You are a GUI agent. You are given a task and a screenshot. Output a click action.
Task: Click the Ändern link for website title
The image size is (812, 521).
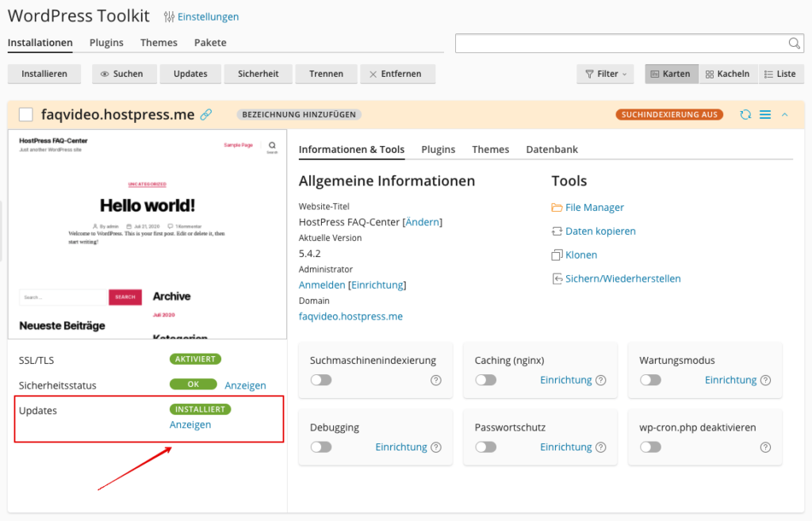[423, 222]
